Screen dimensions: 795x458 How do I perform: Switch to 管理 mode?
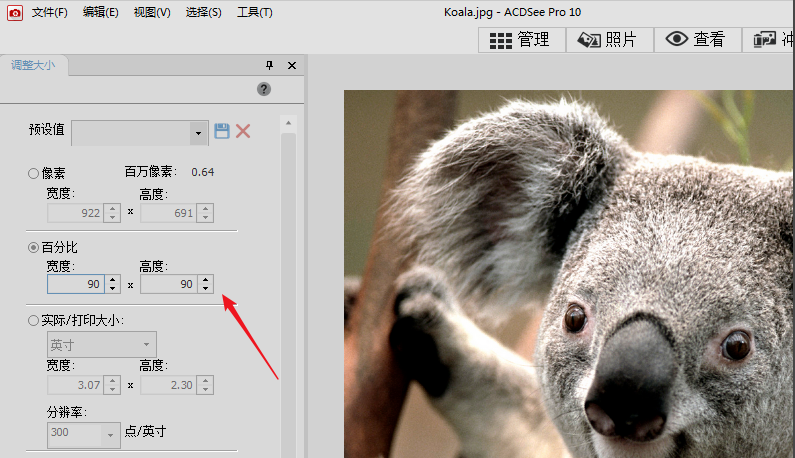tap(521, 39)
